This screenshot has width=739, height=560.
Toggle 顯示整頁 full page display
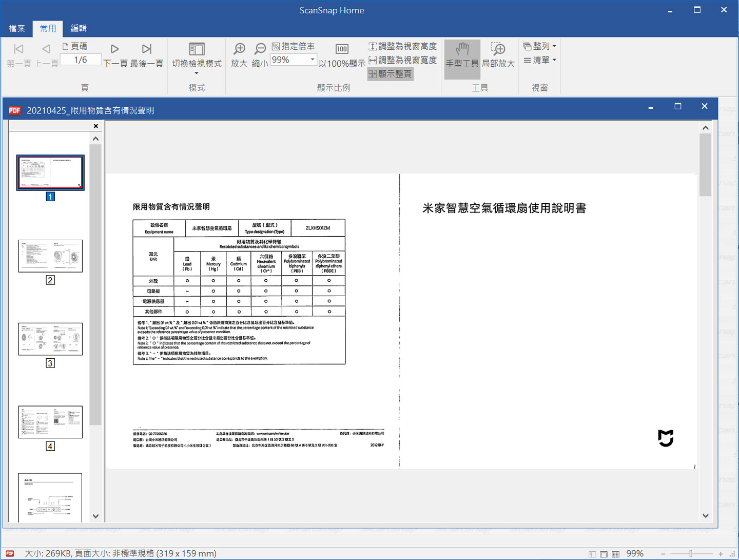coord(390,73)
